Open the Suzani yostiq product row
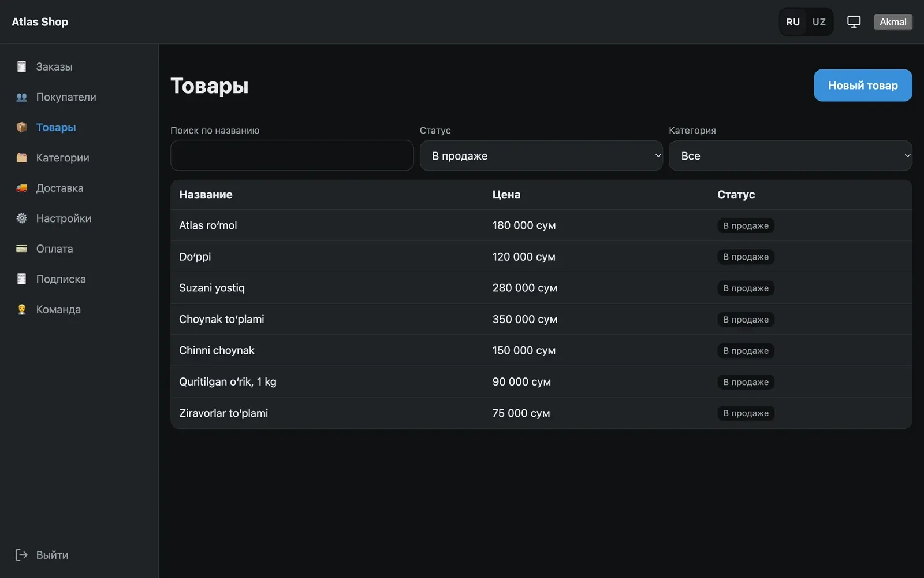Screen dimensions: 924x578 pos(541,288)
